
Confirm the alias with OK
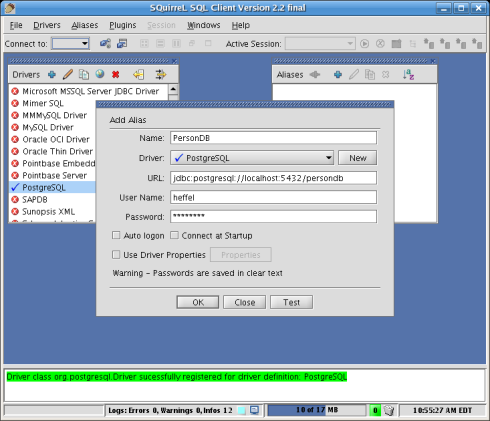[198, 302]
